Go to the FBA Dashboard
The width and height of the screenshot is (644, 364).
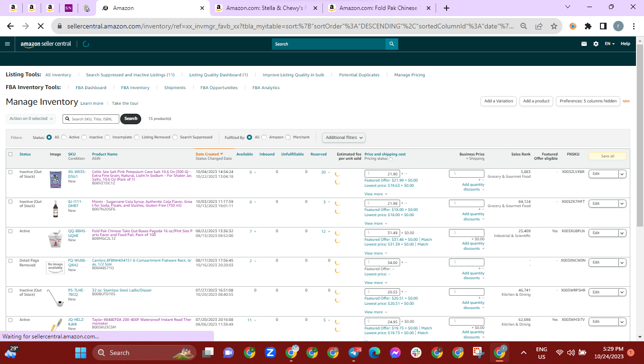click(x=91, y=88)
